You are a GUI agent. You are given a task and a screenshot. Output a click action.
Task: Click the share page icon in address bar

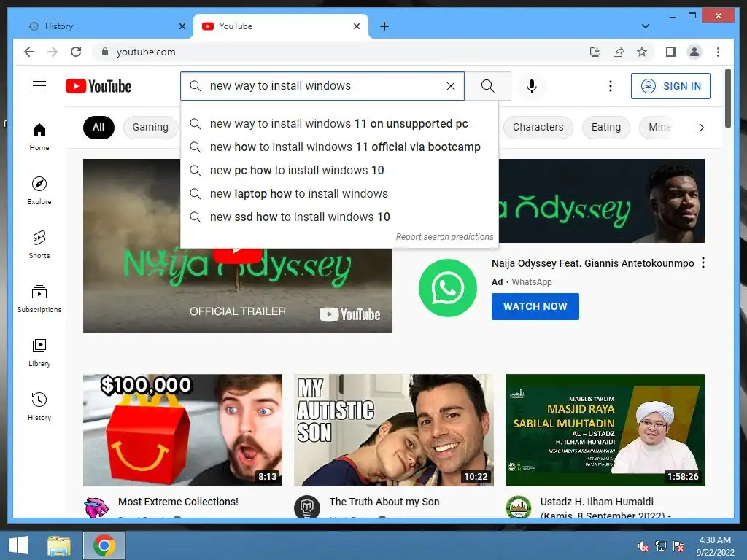(619, 52)
